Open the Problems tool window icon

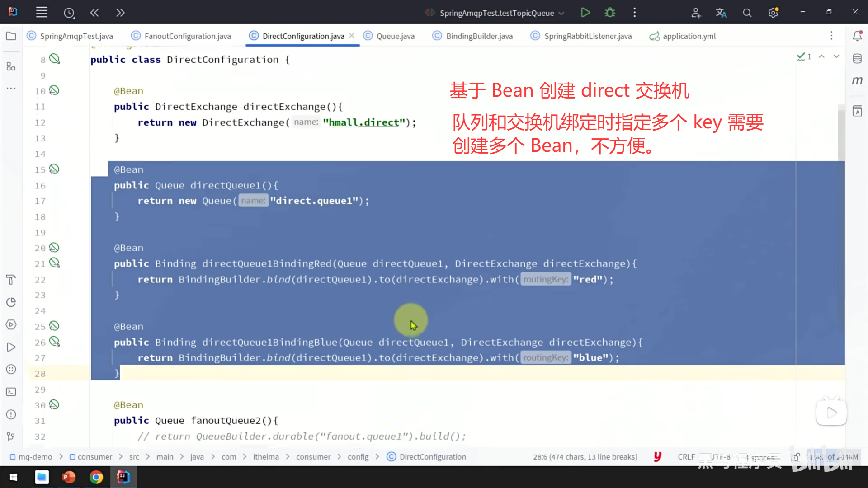tap(11, 414)
